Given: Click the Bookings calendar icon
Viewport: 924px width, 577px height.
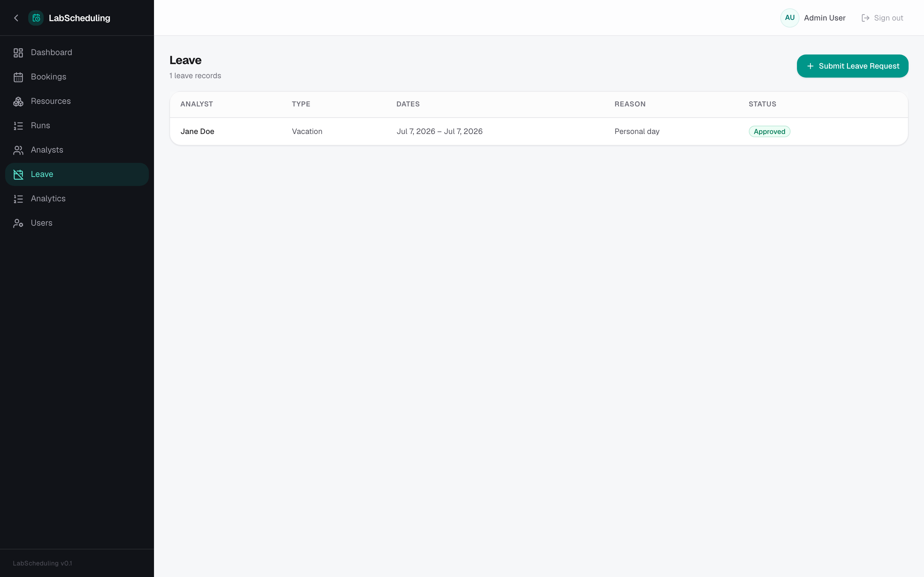Looking at the screenshot, I should pyautogui.click(x=18, y=77).
